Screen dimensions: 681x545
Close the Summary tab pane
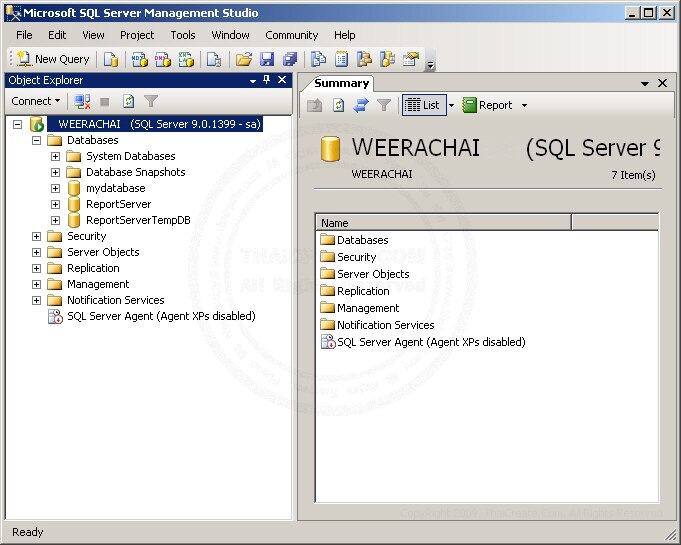[662, 83]
